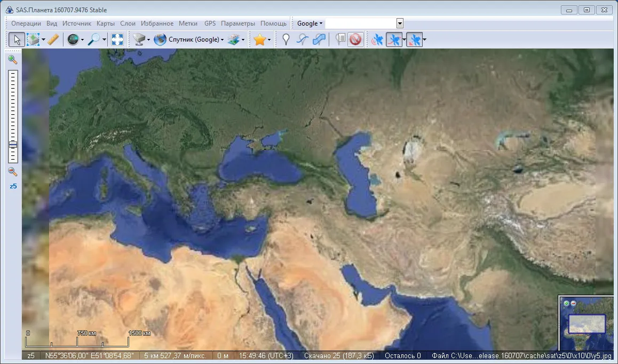Select the arrow cursor move tool
Viewport: 618px width, 364px height.
point(17,39)
